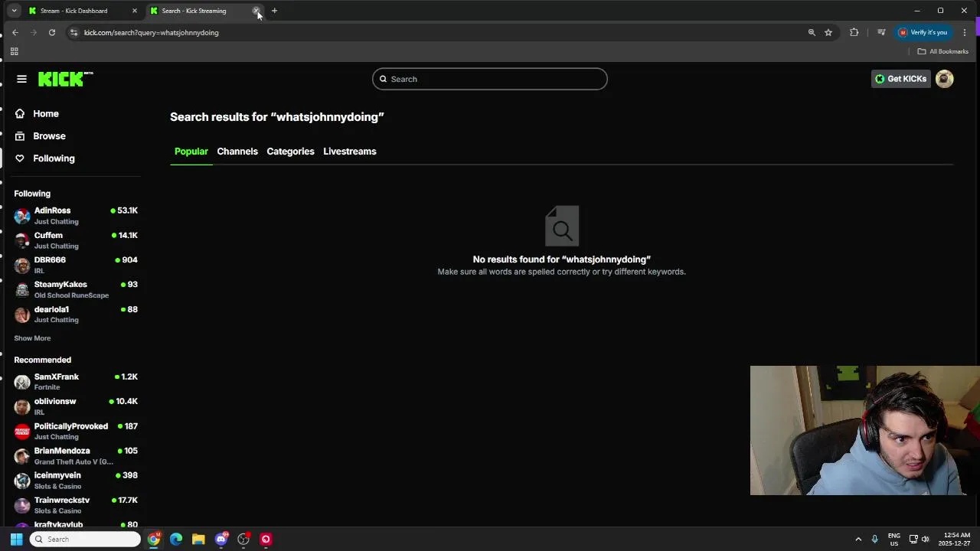The width and height of the screenshot is (980, 551).
Task: Click the microphone tray icon
Action: point(875,540)
